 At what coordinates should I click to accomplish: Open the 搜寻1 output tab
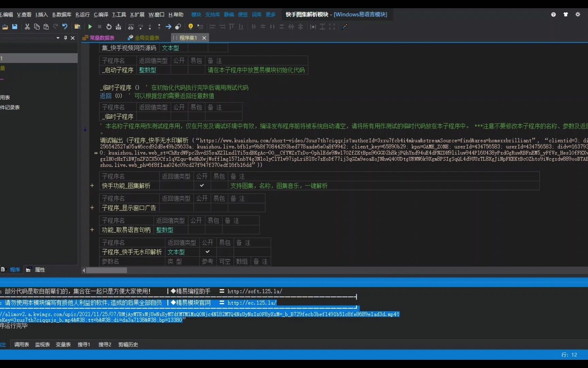84,344
